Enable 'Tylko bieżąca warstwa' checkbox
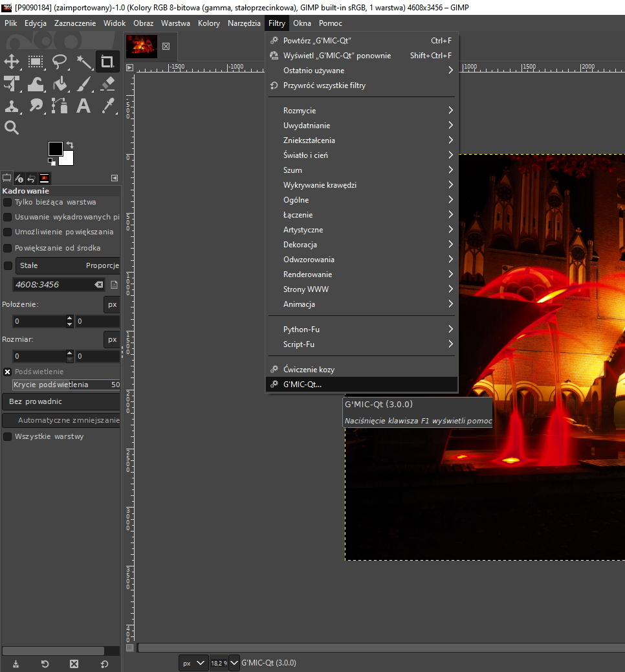 [x=8, y=202]
